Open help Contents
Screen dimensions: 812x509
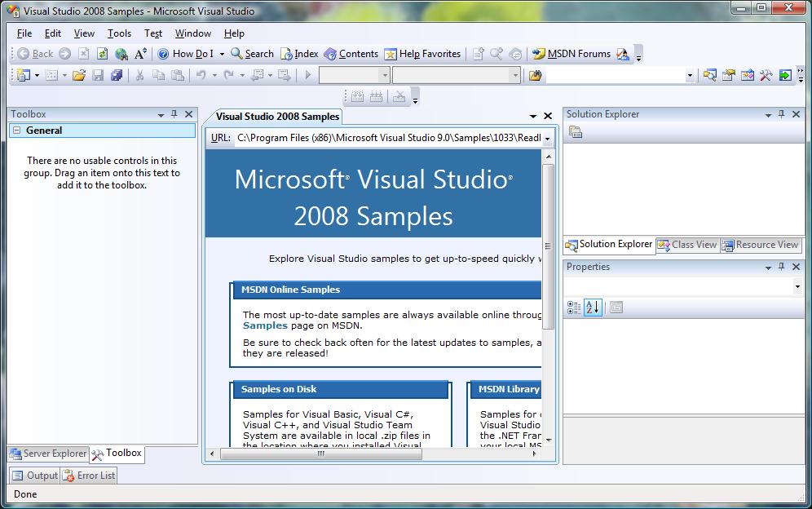click(x=351, y=54)
